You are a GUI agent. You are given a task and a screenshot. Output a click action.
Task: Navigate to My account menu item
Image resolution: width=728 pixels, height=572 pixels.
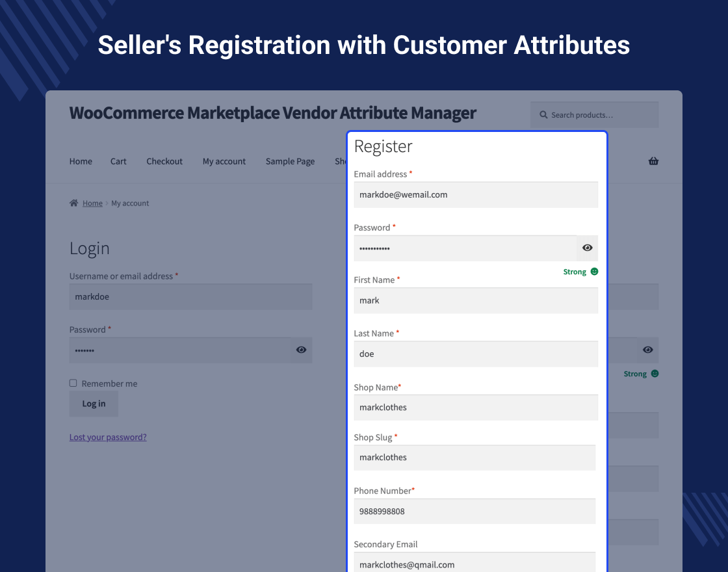pyautogui.click(x=224, y=161)
